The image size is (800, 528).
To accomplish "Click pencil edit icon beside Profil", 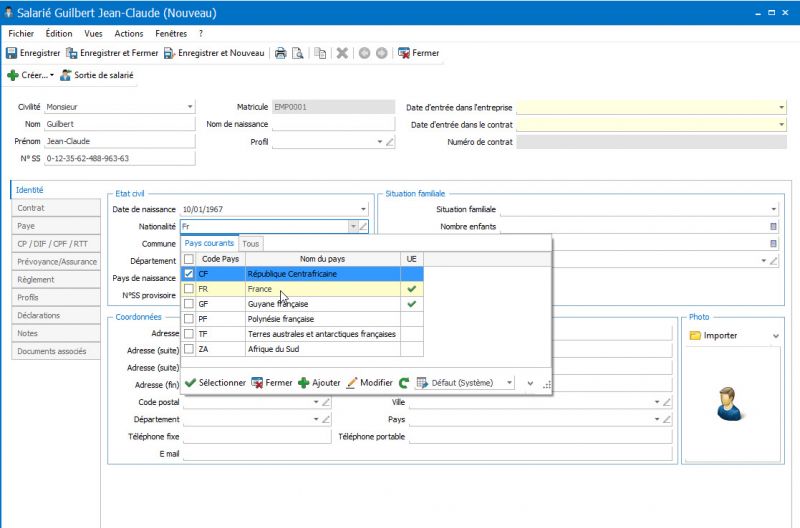I will coord(390,142).
